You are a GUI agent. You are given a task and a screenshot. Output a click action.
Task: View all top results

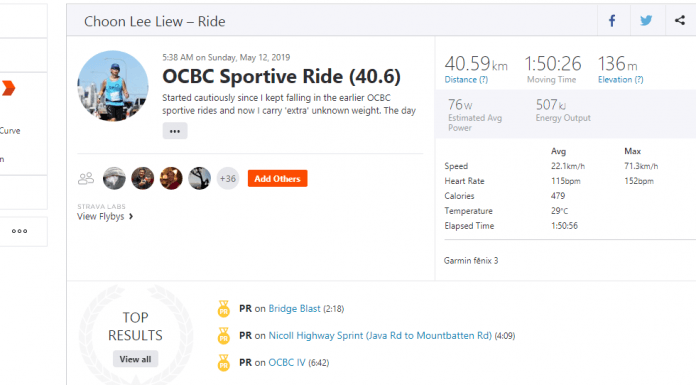(135, 359)
